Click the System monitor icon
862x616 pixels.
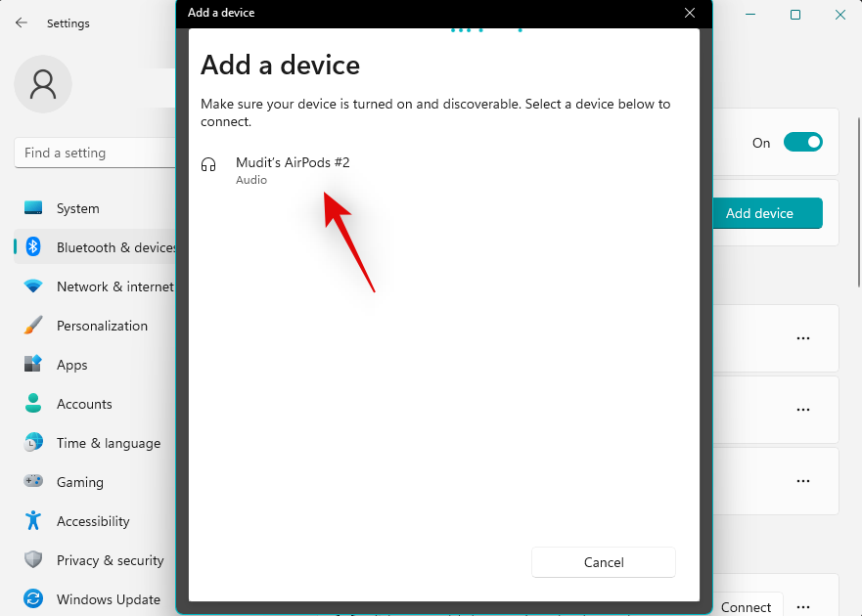33,207
